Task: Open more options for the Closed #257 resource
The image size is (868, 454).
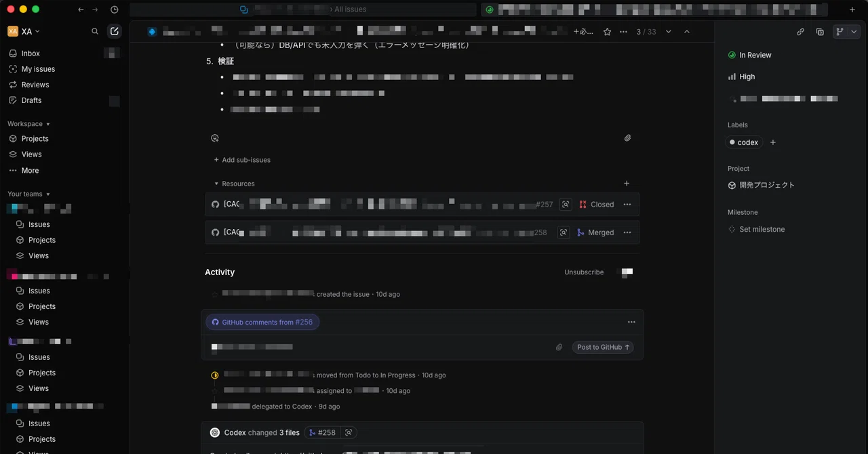Action: (x=627, y=205)
